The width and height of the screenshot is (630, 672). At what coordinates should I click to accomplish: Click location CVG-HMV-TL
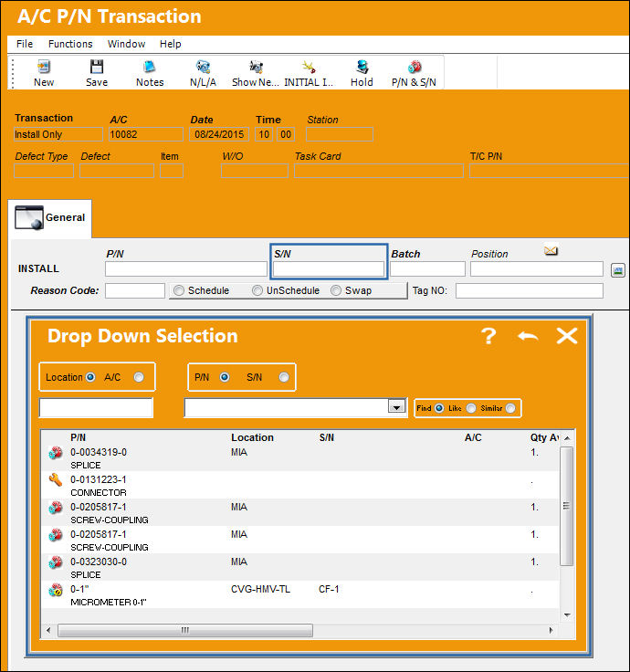(x=260, y=589)
